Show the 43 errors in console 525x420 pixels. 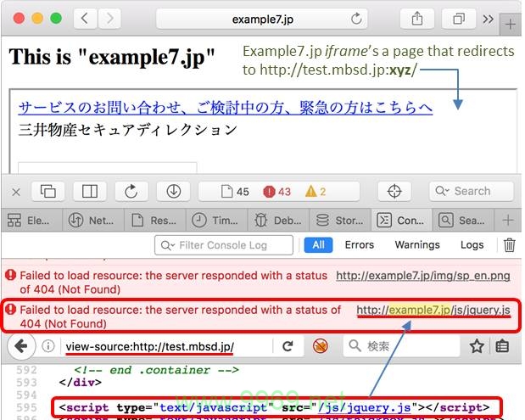(276, 192)
